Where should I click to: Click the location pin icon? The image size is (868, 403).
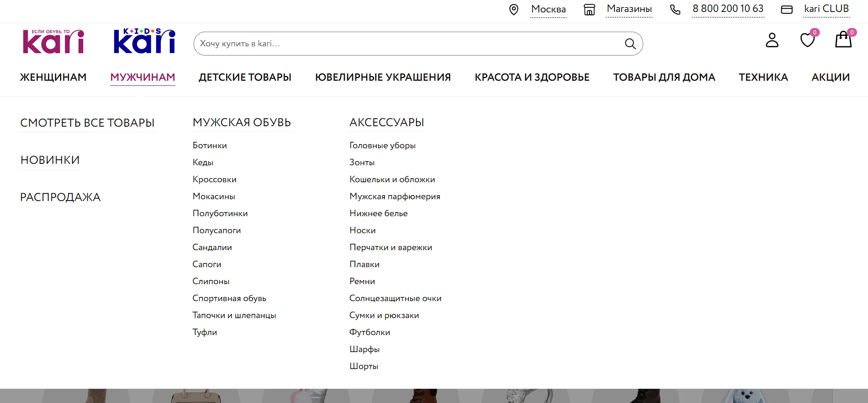point(514,10)
